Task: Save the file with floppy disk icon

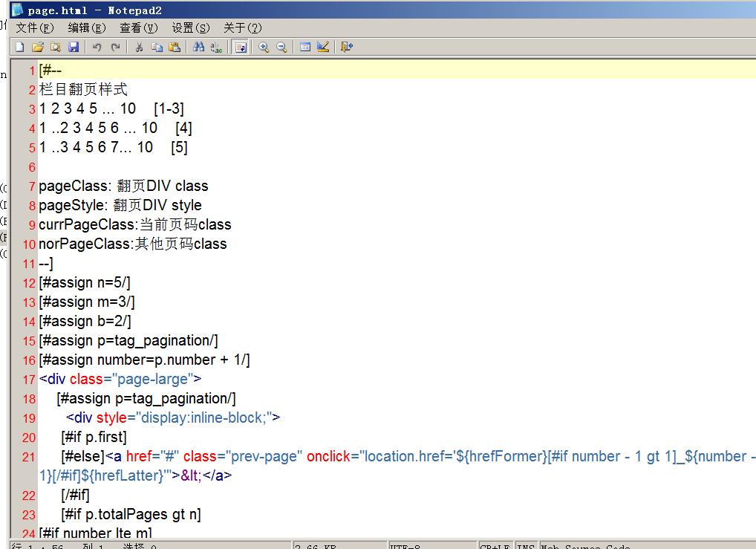Action: (x=74, y=47)
